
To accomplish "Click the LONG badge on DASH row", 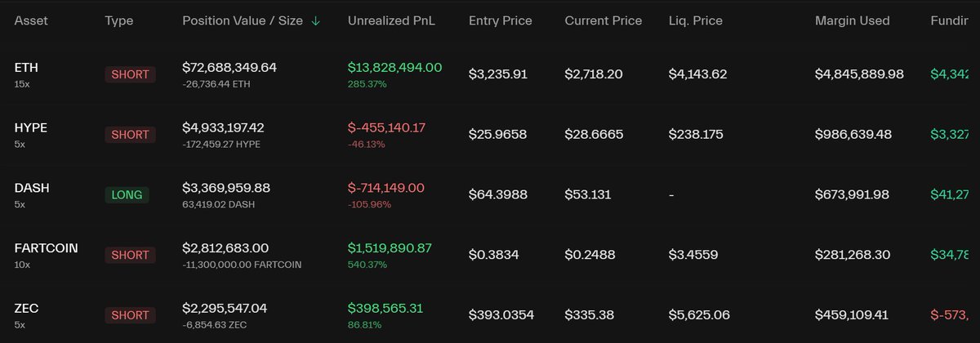I will 127,194.
